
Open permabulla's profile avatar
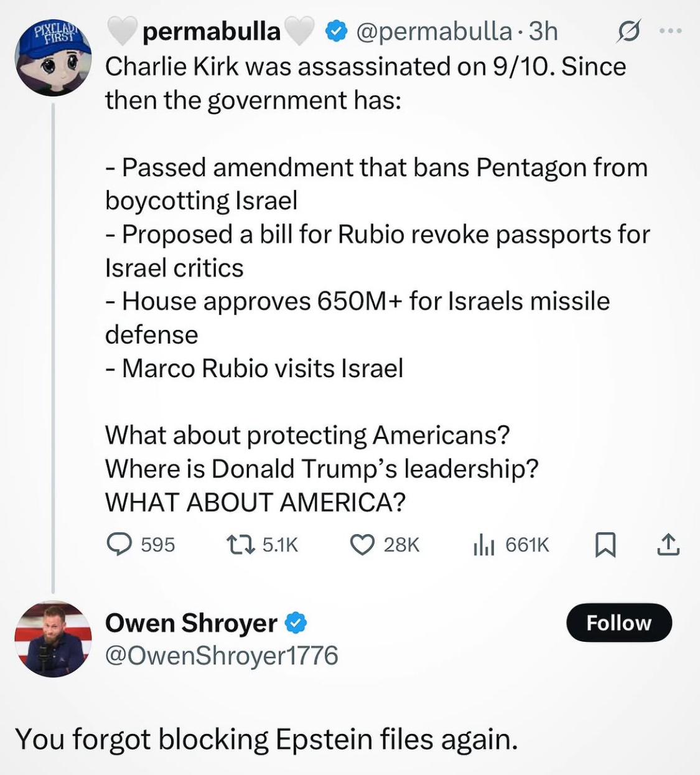pos(54,58)
